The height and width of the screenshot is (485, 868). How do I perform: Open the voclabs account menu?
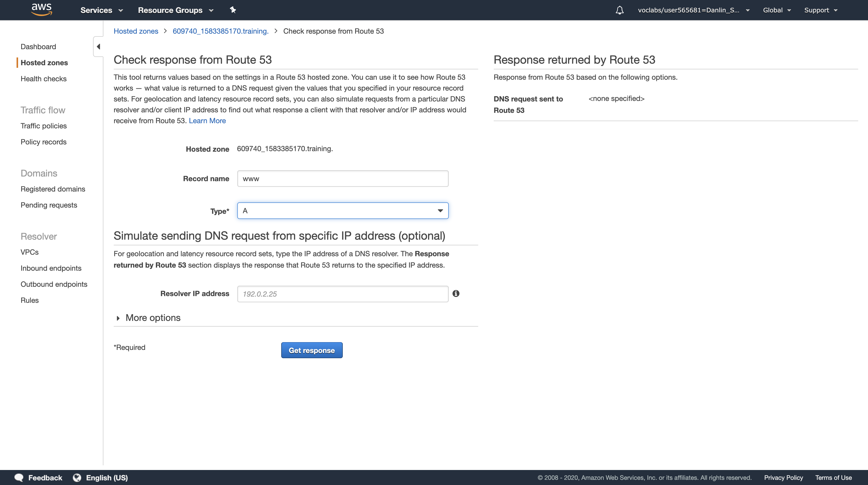click(693, 10)
